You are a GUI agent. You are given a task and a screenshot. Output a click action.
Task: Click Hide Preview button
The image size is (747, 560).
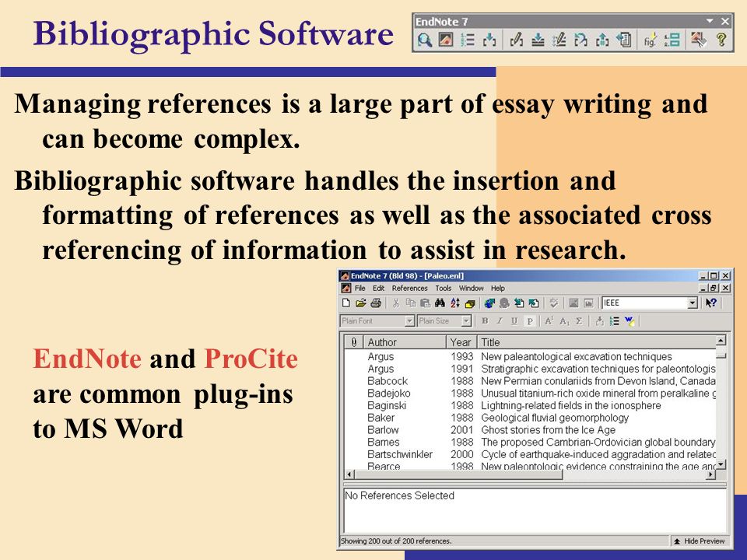pyautogui.click(x=699, y=541)
